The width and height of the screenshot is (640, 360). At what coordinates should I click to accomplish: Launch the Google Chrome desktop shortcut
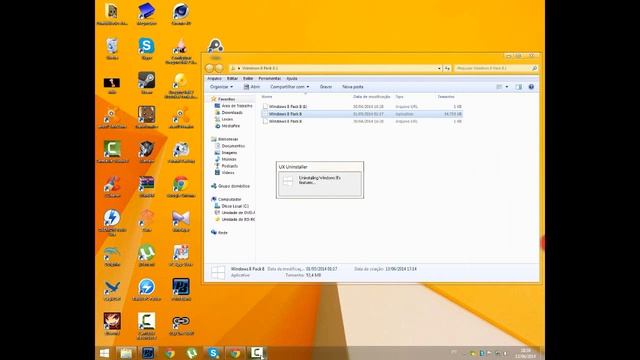pyautogui.click(x=181, y=186)
